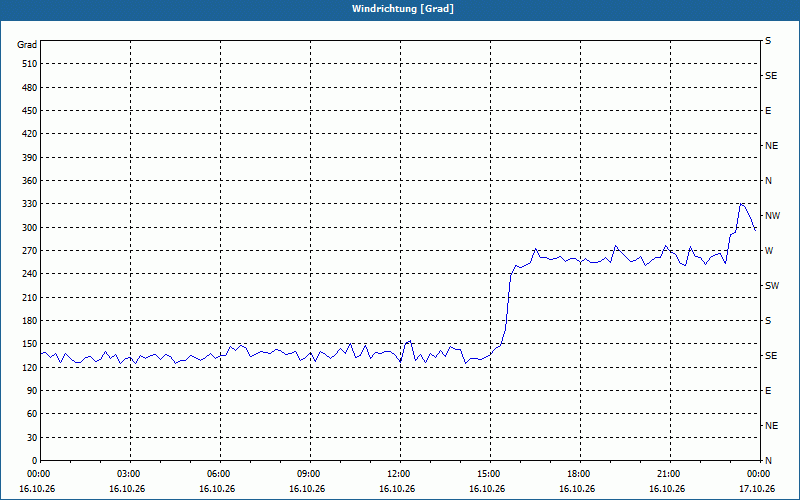800x500 pixels.
Task: Click the SE compass label at the 480 gridline
Action: 771,76
